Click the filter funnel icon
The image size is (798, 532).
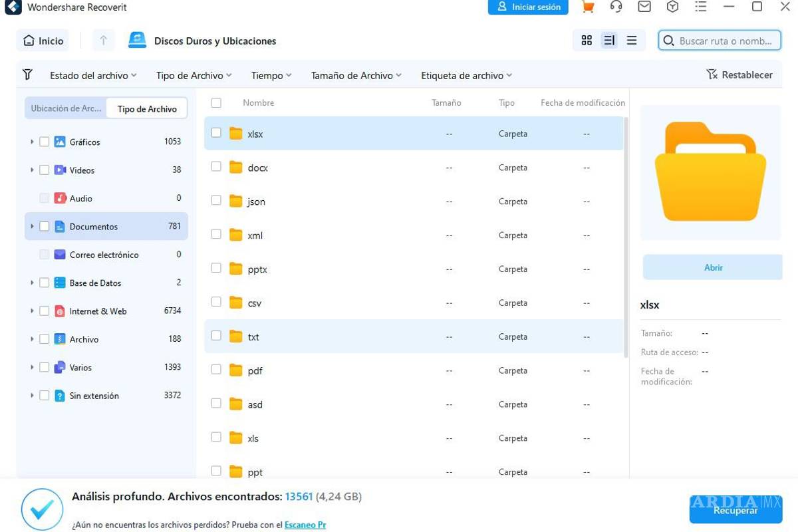(27, 74)
